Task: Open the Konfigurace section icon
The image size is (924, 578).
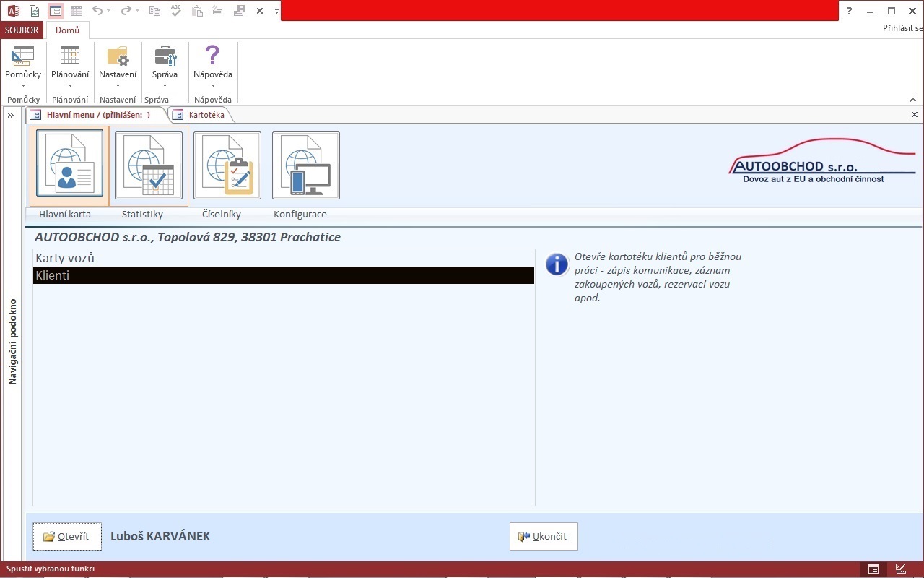Action: click(x=306, y=165)
